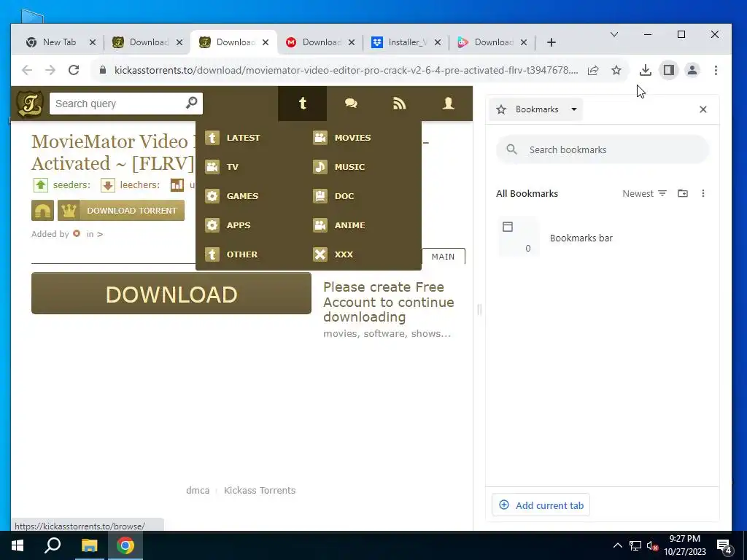
Task: Click the Kickass Torrents logo icon
Action: coord(30,104)
